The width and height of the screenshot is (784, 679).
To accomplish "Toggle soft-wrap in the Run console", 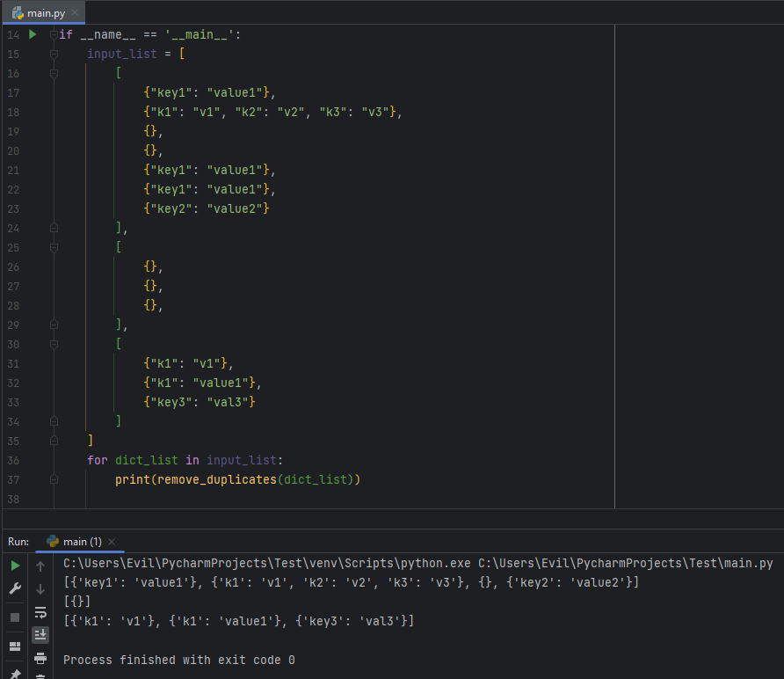I will click(x=40, y=612).
